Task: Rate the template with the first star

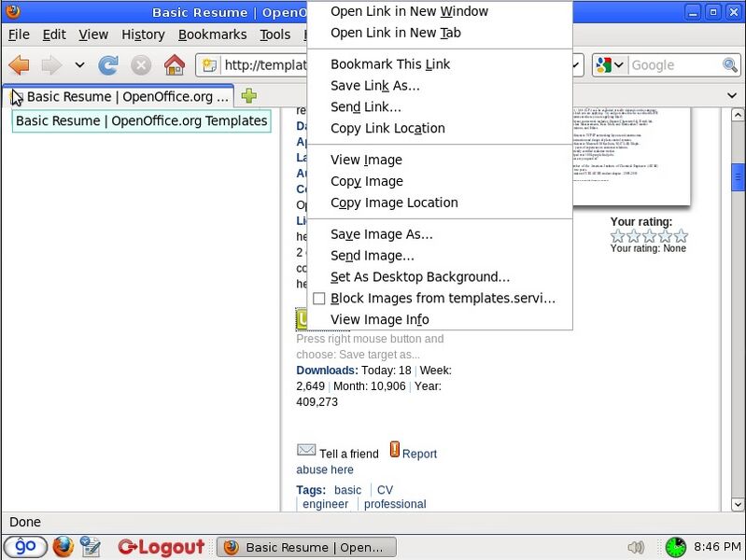Action: (x=617, y=236)
